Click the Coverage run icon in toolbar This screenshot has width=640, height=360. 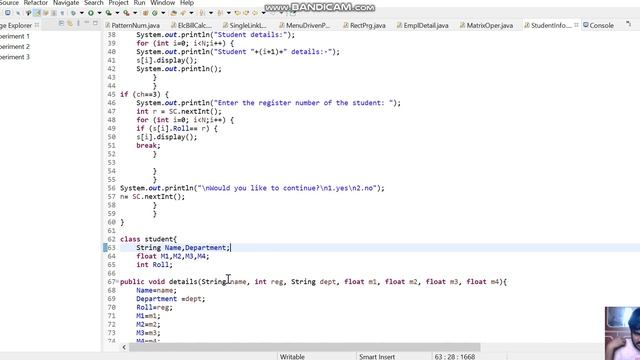pos(109,13)
